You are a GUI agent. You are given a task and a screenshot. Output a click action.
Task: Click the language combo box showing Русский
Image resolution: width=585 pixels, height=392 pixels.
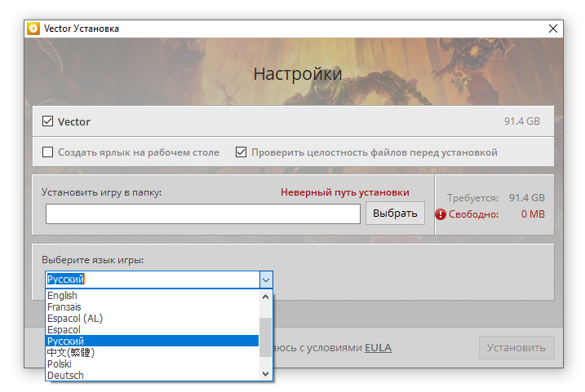[152, 280]
